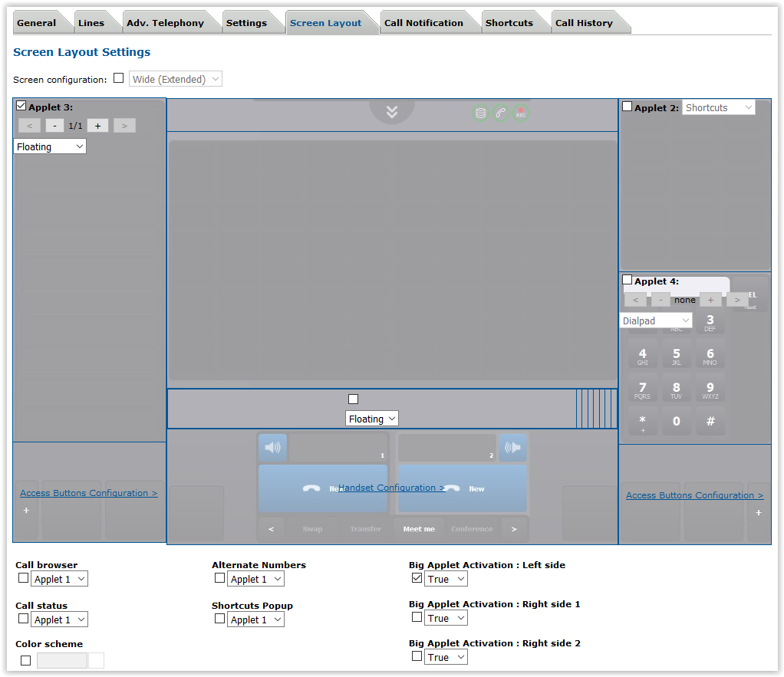784x677 pixels.
Task: Click dialpad key 7 PQRS
Action: (x=643, y=389)
